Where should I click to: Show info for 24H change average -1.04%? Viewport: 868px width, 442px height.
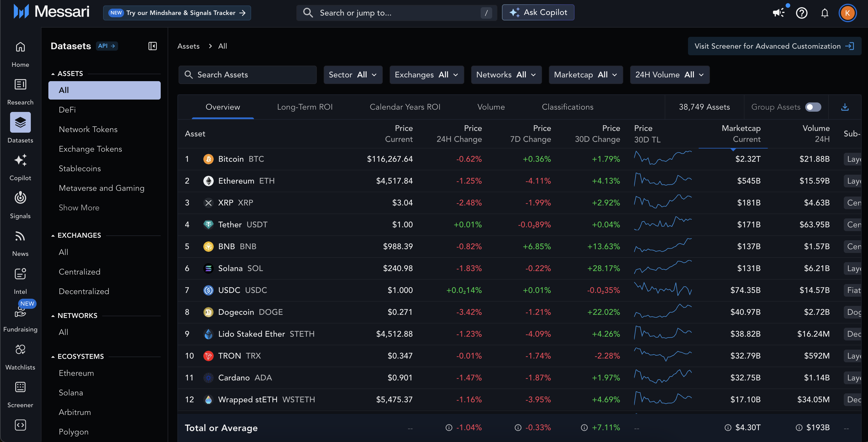click(x=449, y=428)
